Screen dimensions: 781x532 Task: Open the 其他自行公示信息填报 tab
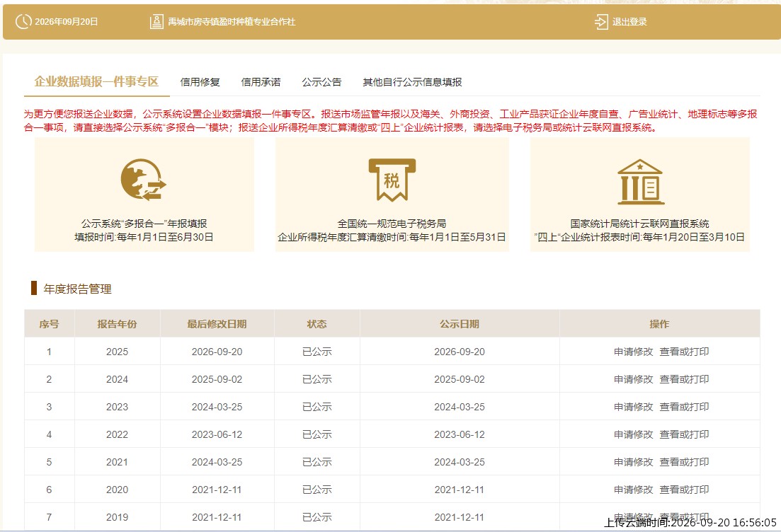[x=412, y=82]
